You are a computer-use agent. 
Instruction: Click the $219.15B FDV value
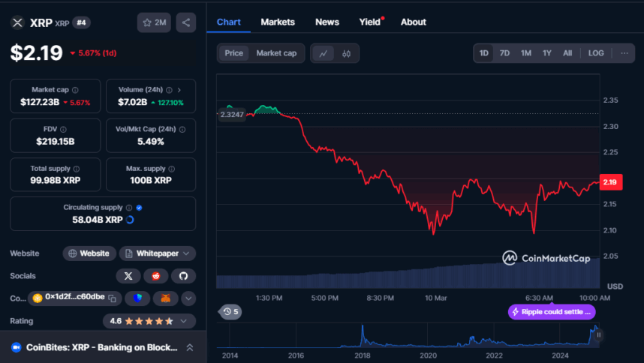[x=55, y=142]
